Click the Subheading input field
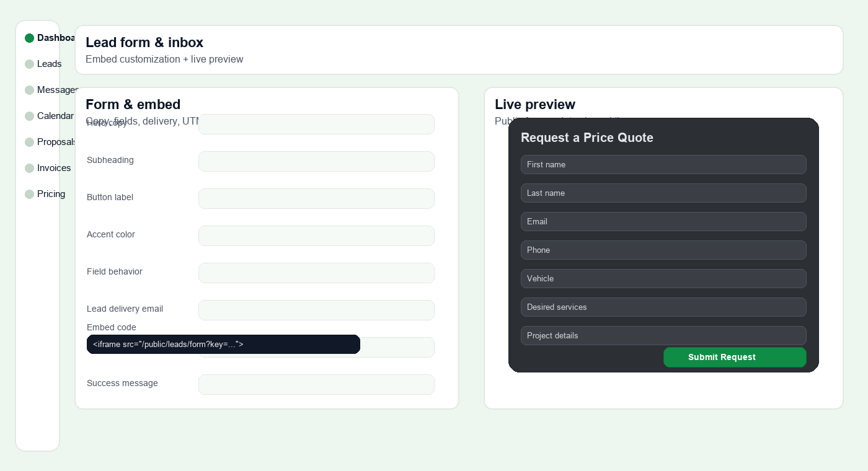 [x=316, y=161]
